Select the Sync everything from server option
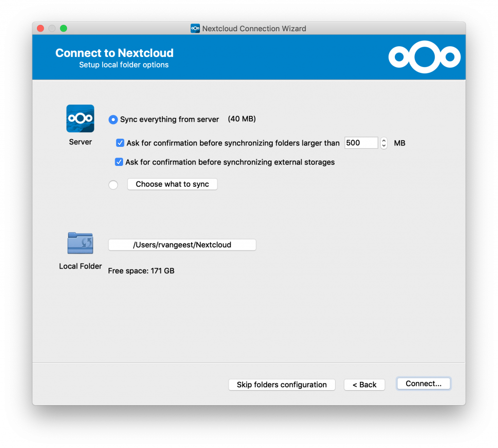This screenshot has width=498, height=448. [x=113, y=120]
